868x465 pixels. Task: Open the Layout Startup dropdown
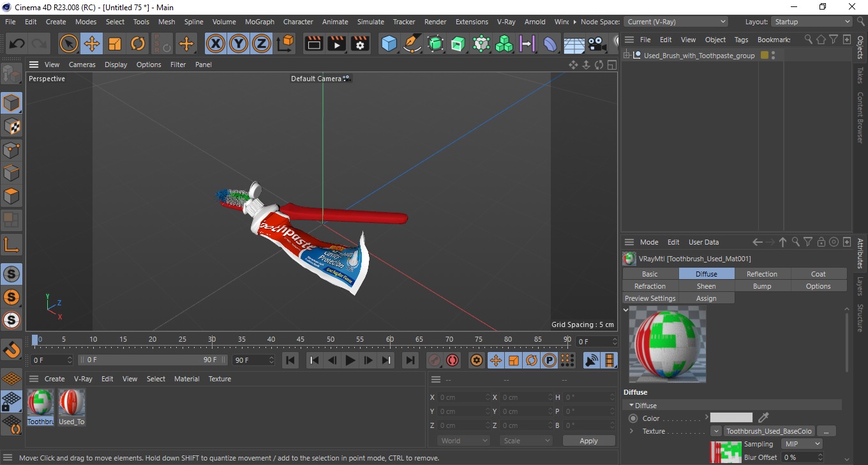click(811, 22)
